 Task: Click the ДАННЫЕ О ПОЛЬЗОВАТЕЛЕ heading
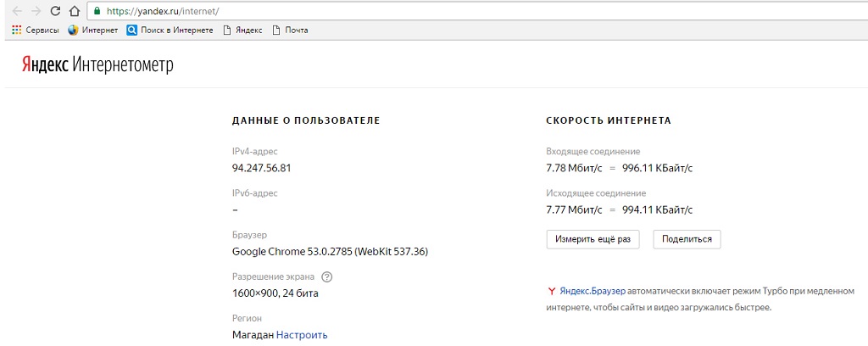point(306,120)
